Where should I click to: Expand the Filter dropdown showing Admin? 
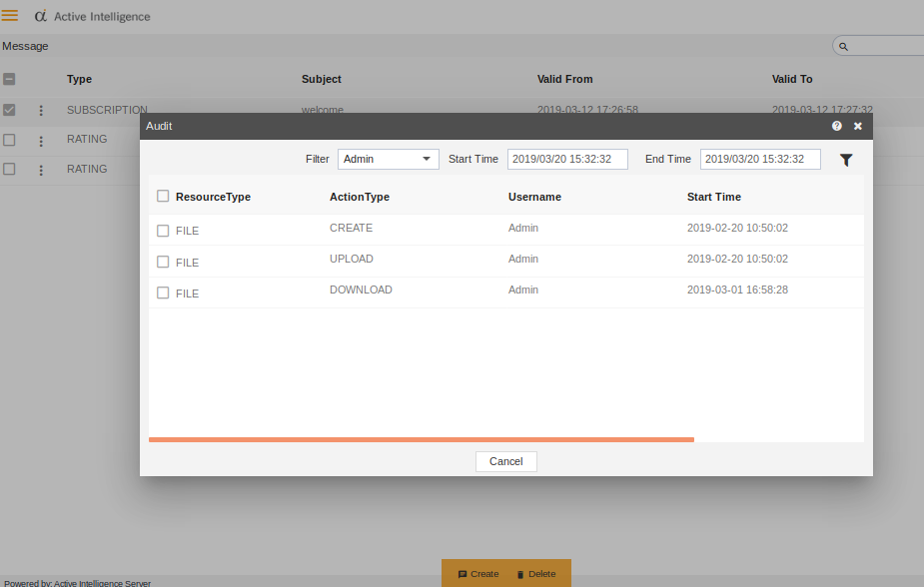point(388,160)
